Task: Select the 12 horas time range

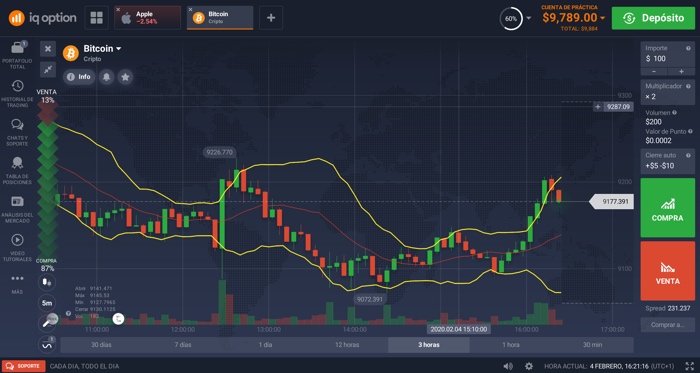Action: tap(347, 345)
